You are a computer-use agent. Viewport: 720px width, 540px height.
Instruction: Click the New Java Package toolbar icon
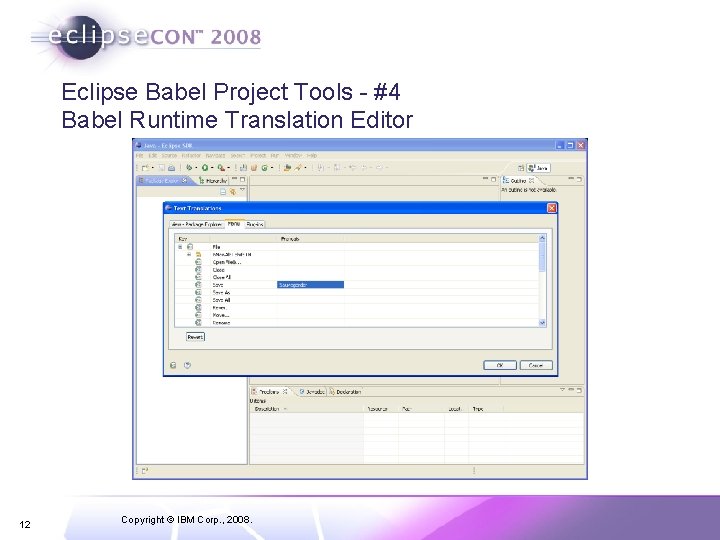(x=253, y=168)
